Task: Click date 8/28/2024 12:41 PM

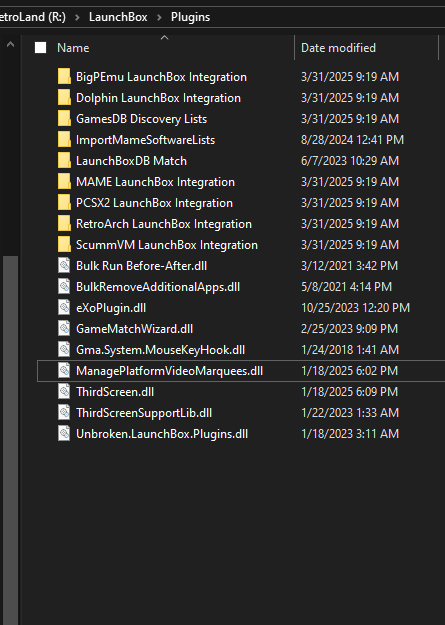Action: pyautogui.click(x=352, y=140)
